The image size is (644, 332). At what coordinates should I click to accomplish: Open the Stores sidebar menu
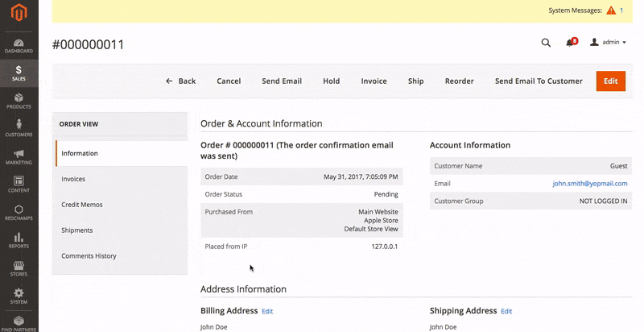[x=19, y=268]
